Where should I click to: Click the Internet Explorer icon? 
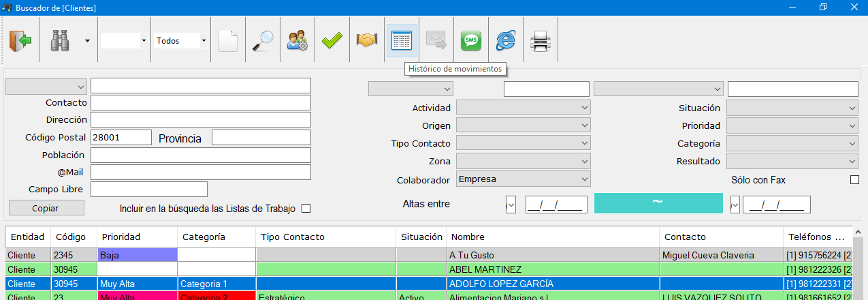pos(505,41)
